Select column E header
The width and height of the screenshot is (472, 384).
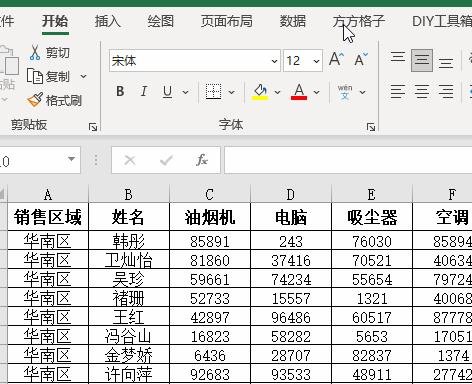point(372,194)
